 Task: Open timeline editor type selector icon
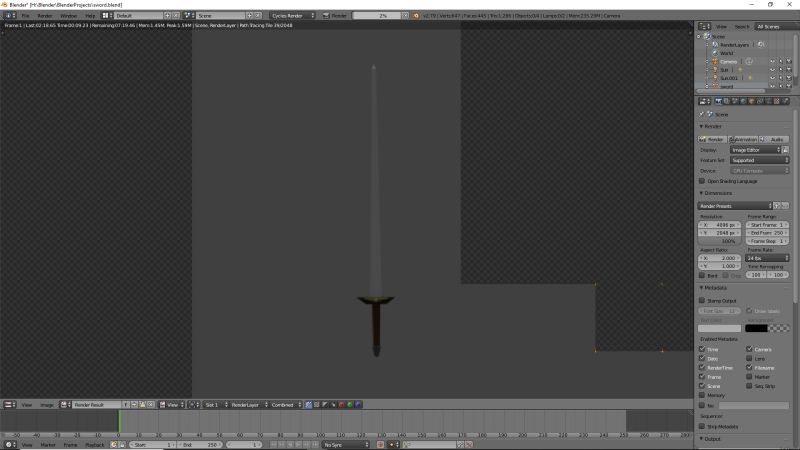click(x=9, y=445)
